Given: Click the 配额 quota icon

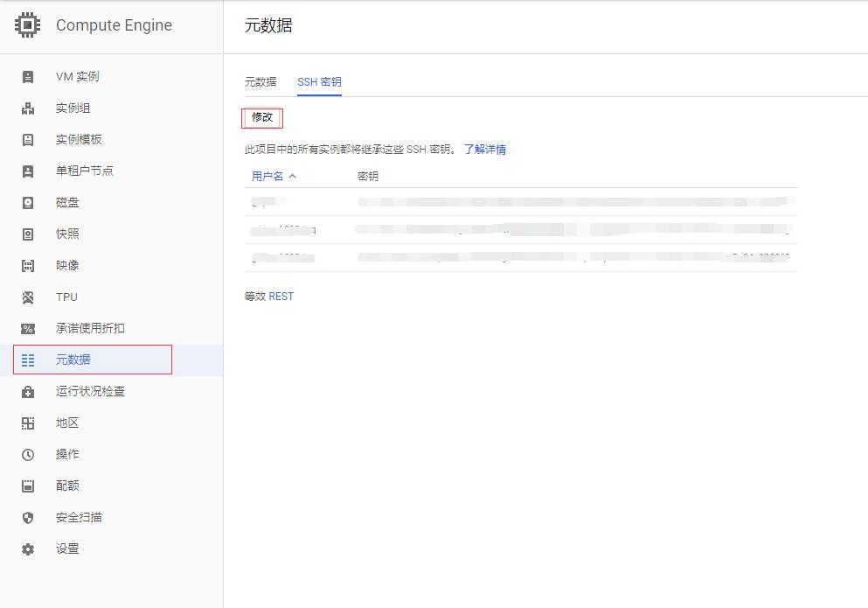Looking at the screenshot, I should (28, 486).
